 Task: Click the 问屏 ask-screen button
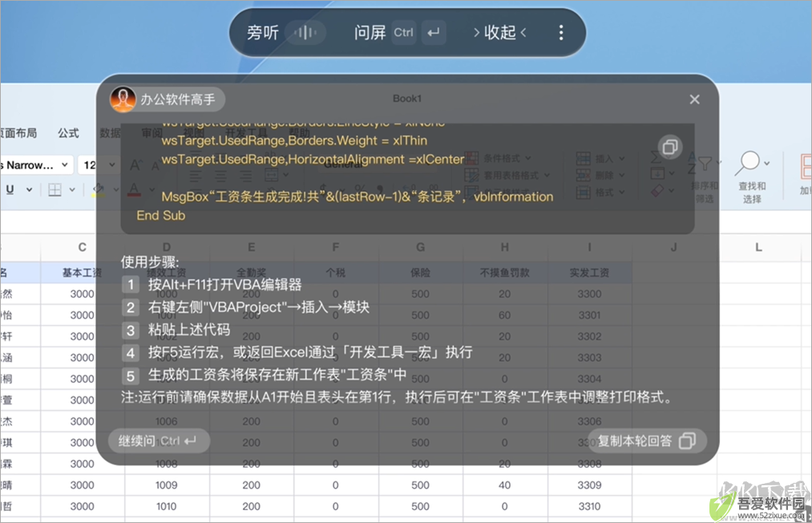coord(370,33)
